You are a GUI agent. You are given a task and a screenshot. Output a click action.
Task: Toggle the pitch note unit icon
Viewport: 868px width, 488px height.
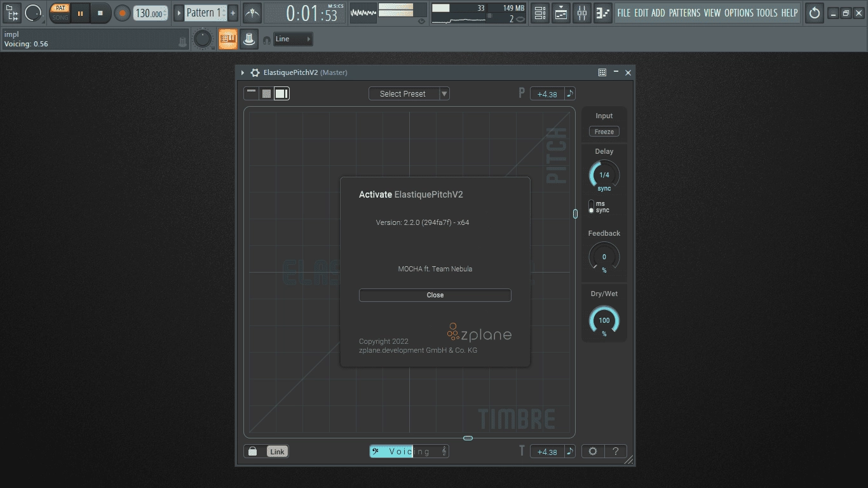click(570, 93)
